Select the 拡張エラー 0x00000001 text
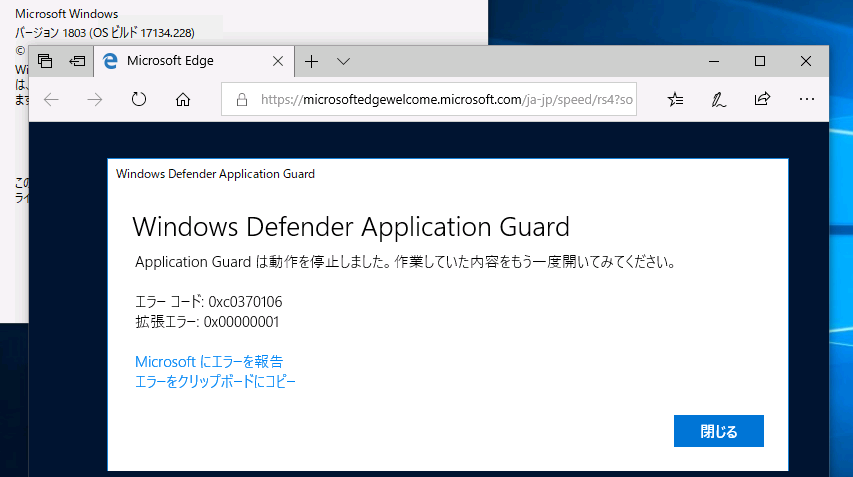This screenshot has width=853, height=477. (x=207, y=321)
